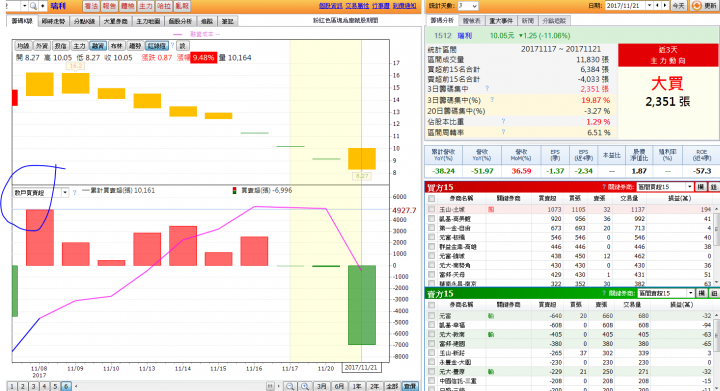Open the 行事曆 link
Image resolution: width=720 pixels, height=391 pixels.
pyautogui.click(x=381, y=6)
